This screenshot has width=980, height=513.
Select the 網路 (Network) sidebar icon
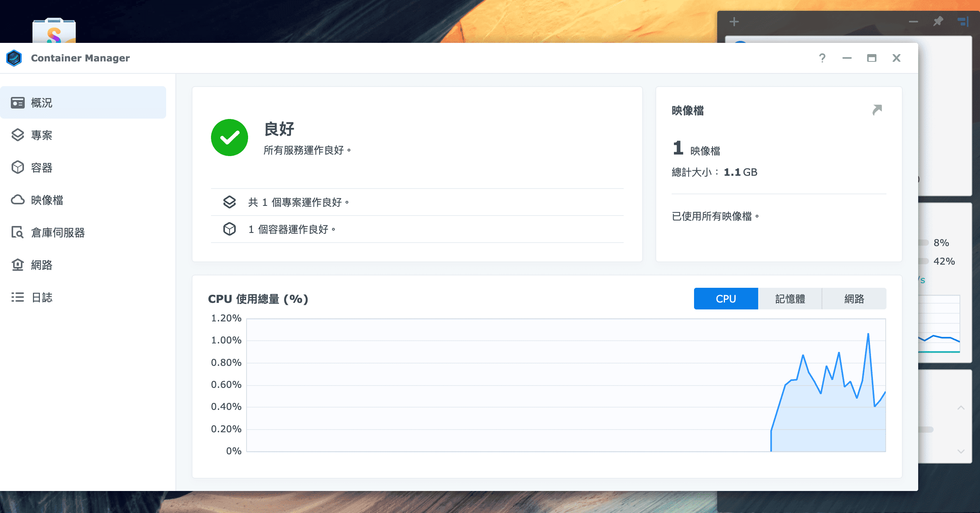18,265
